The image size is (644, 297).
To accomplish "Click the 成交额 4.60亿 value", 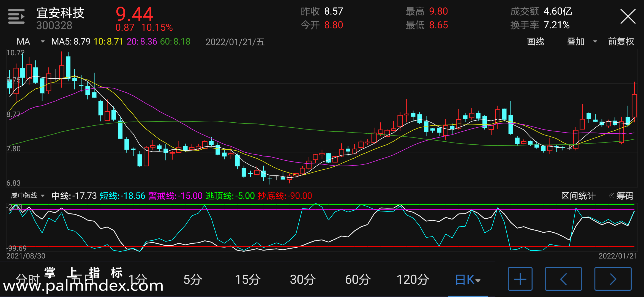I will coord(541,11).
